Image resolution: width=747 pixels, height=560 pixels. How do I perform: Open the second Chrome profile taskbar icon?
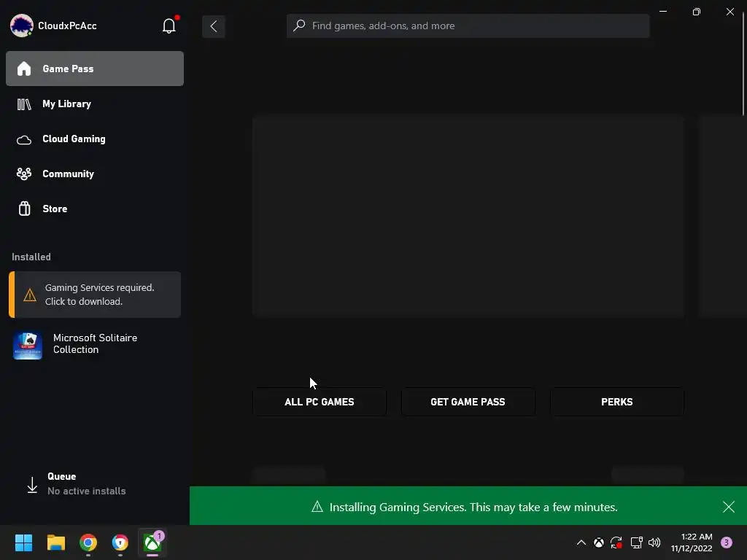pos(120,542)
